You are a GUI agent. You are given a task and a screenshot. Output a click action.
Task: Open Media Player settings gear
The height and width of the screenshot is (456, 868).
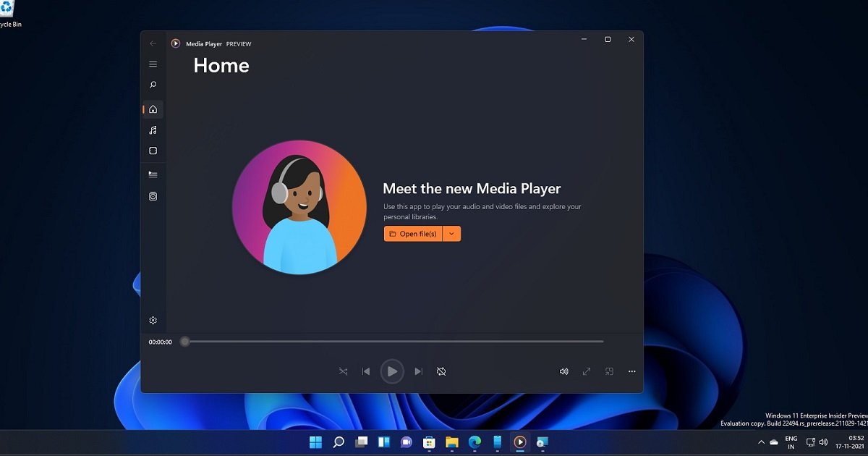pos(153,321)
